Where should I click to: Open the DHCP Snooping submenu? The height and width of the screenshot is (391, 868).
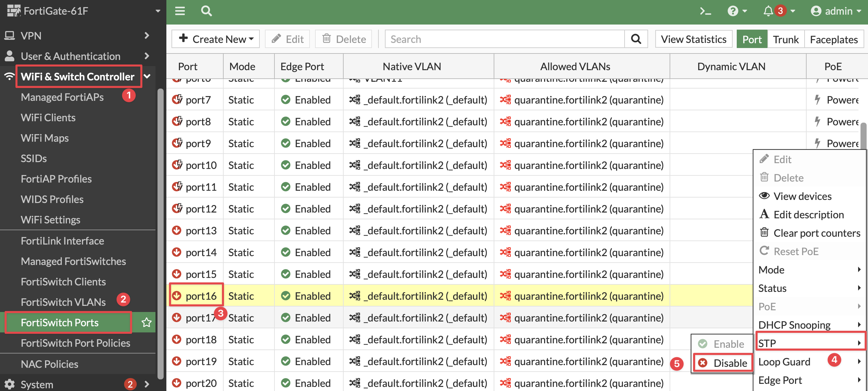point(810,325)
